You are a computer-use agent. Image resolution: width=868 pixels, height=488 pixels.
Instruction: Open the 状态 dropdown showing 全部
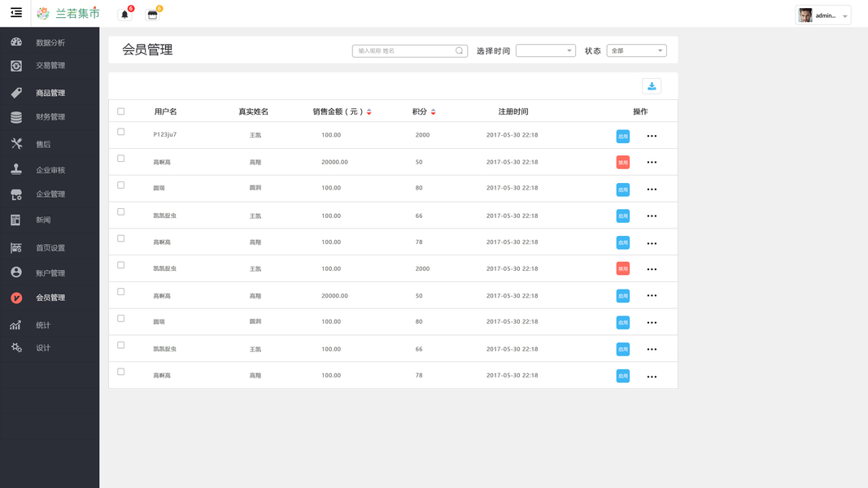[637, 51]
